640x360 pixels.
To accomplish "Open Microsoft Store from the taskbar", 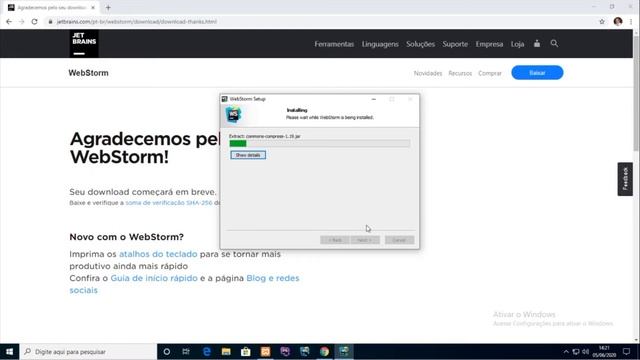I will [246, 351].
